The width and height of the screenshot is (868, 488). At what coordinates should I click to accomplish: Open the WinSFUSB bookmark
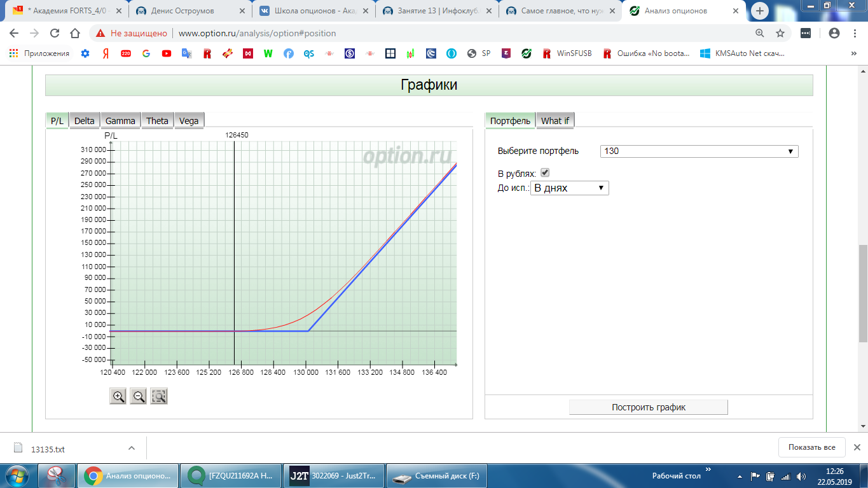[x=567, y=53]
